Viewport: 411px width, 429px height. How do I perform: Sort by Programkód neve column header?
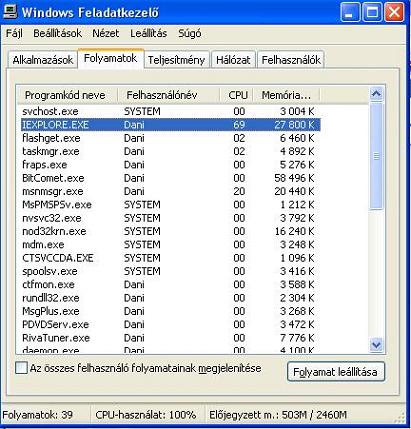pyautogui.click(x=68, y=95)
